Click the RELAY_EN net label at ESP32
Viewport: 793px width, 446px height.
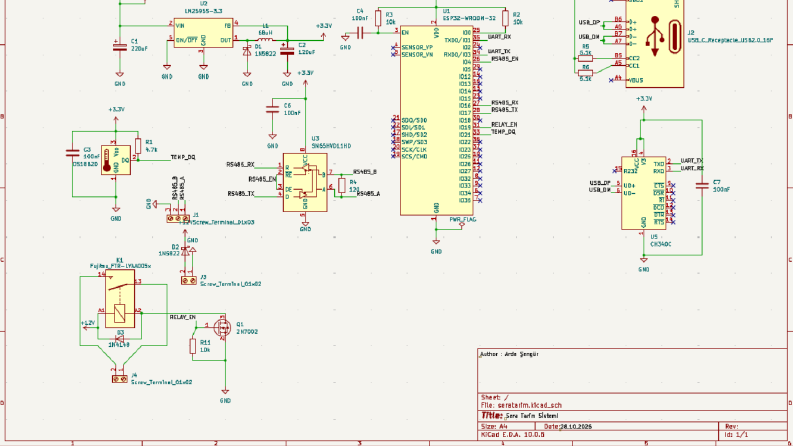click(504, 124)
